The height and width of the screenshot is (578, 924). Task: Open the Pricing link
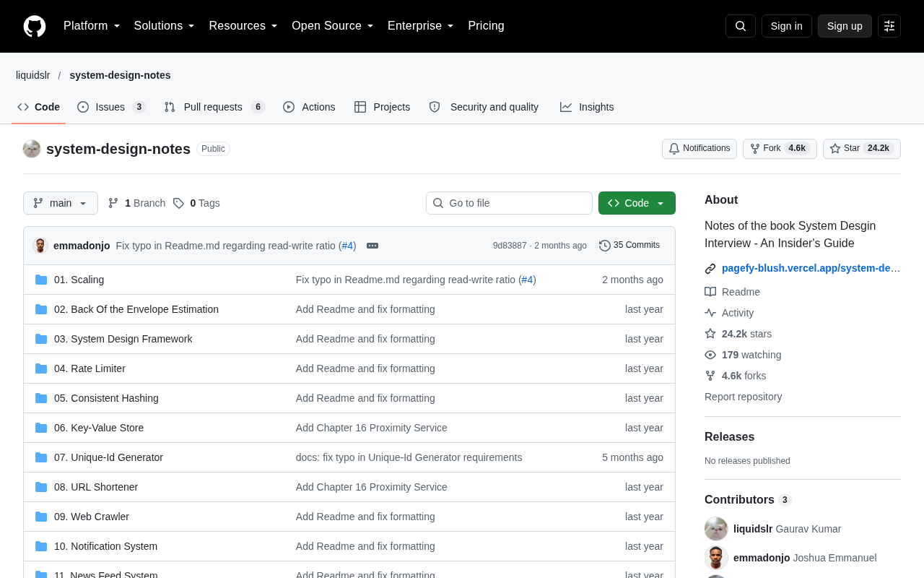coord(487,26)
